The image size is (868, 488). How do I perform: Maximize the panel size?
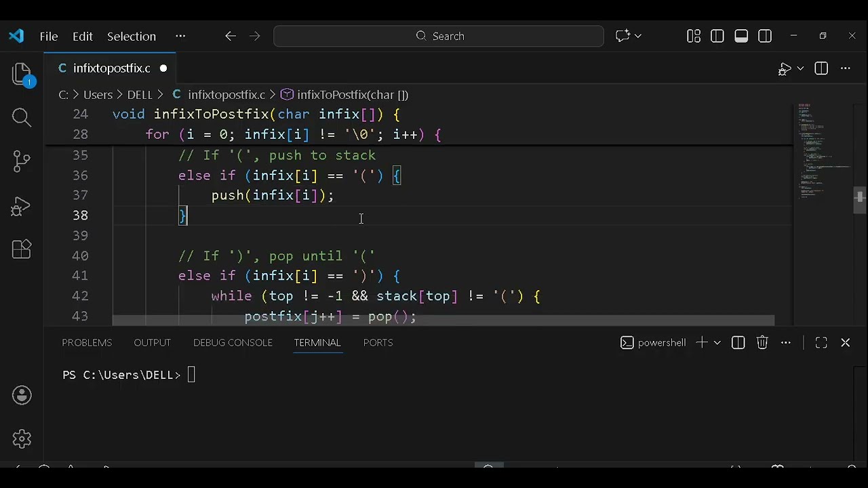(821, 343)
